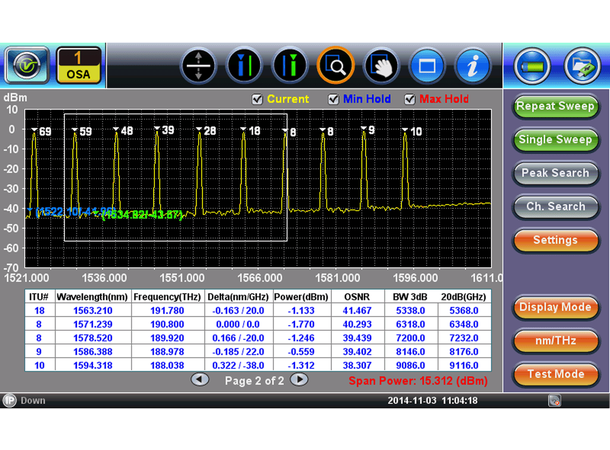
Task: Click the IP status icon at bottom left
Action: point(9,400)
